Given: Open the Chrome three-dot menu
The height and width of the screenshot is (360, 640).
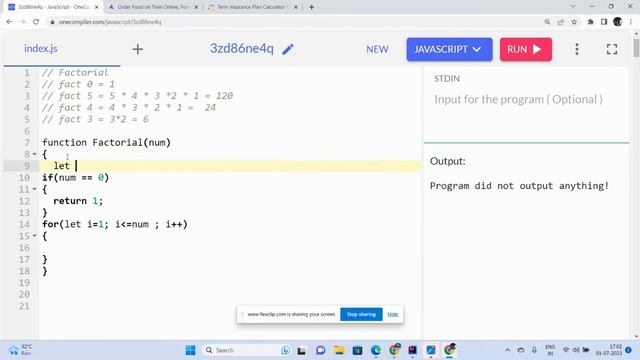Looking at the screenshot, I should click(x=631, y=22).
